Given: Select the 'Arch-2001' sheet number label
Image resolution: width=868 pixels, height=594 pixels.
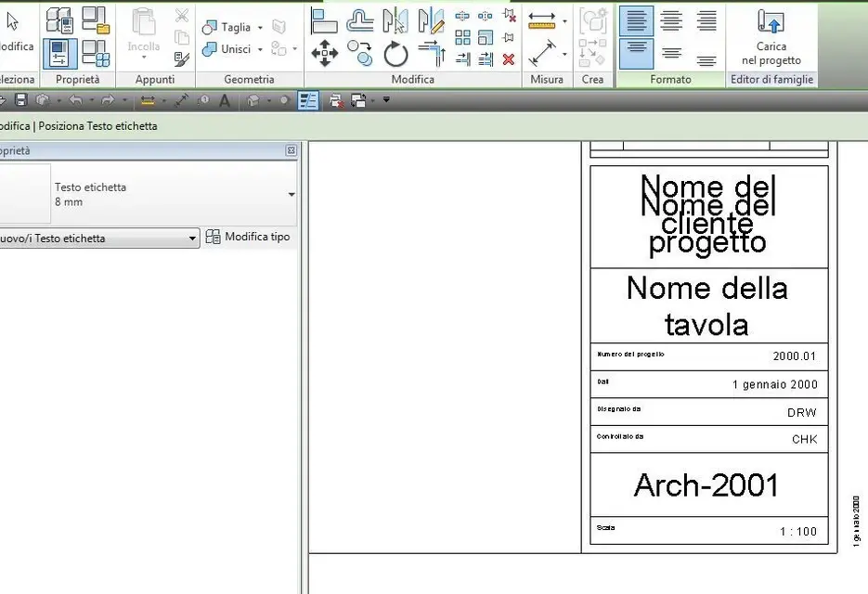Looking at the screenshot, I should 706,485.
